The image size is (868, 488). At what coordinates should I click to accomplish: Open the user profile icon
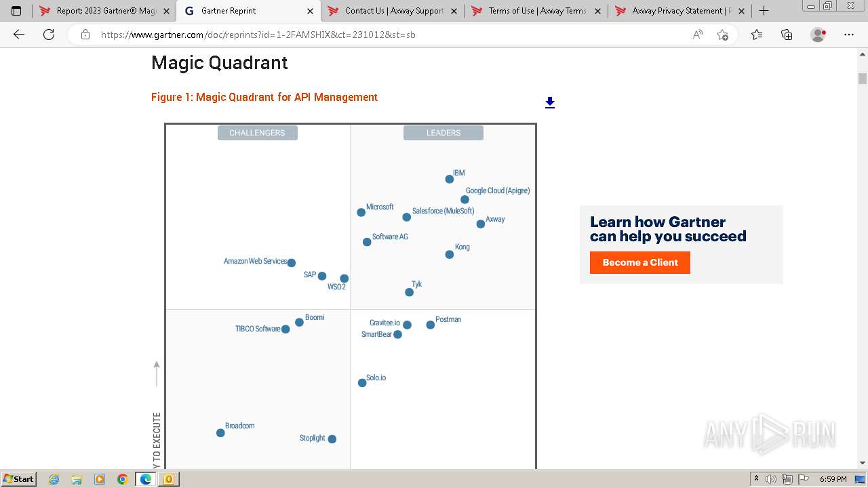pyautogui.click(x=818, y=35)
